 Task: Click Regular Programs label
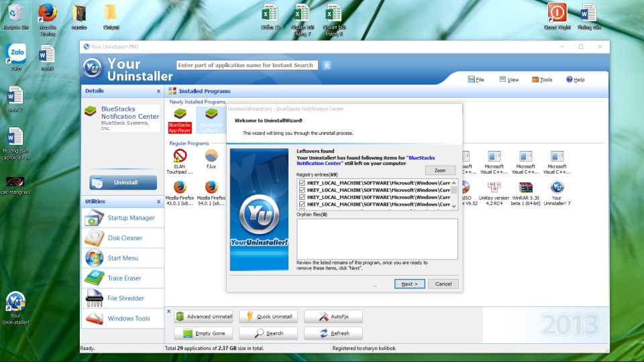pos(189,143)
